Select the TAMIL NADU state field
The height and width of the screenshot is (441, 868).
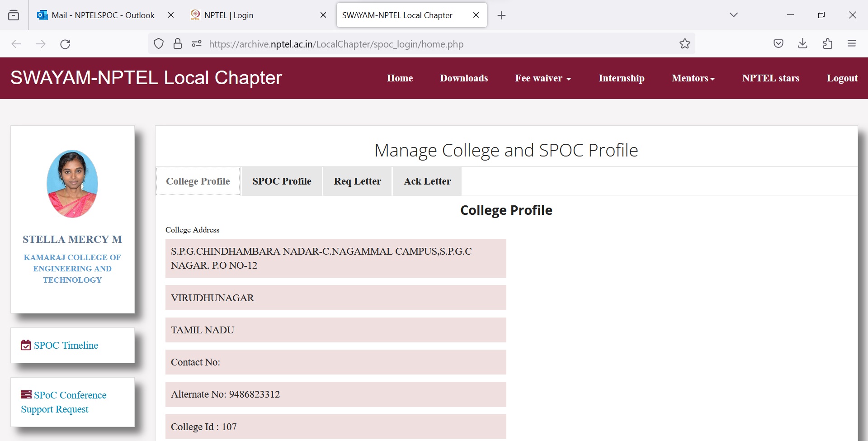[x=335, y=330]
